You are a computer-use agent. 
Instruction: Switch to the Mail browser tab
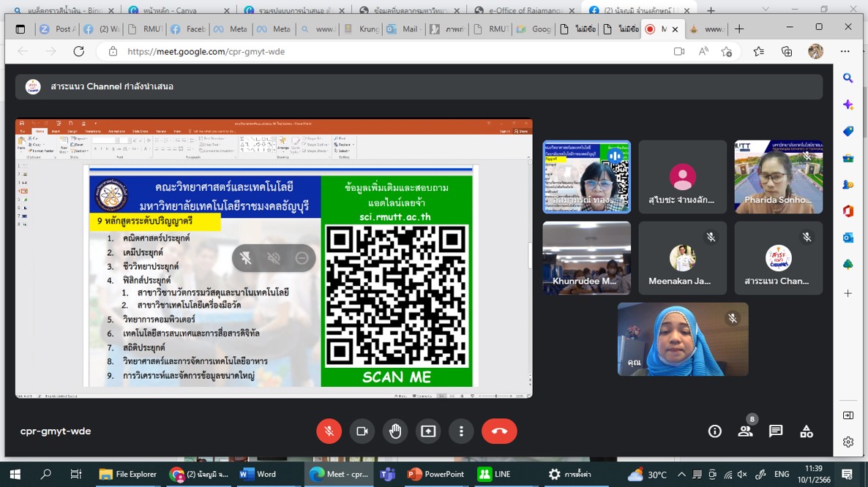point(404,29)
